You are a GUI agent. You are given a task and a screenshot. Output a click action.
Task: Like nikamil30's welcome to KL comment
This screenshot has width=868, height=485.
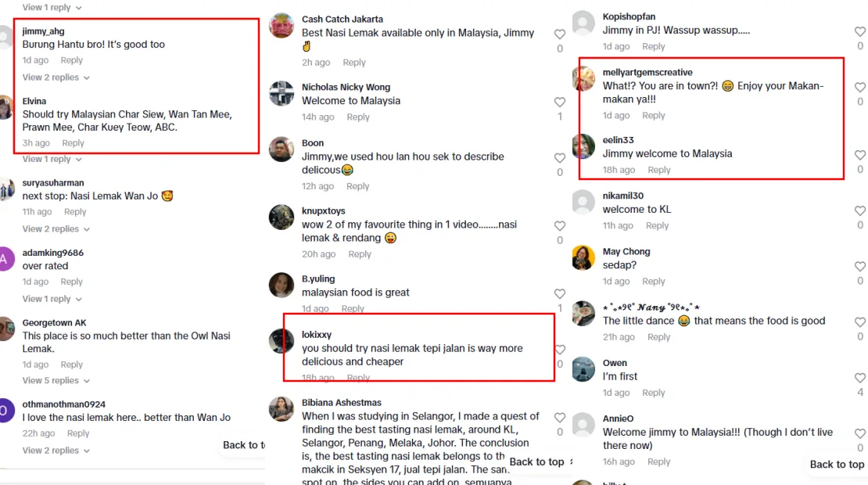(x=859, y=211)
